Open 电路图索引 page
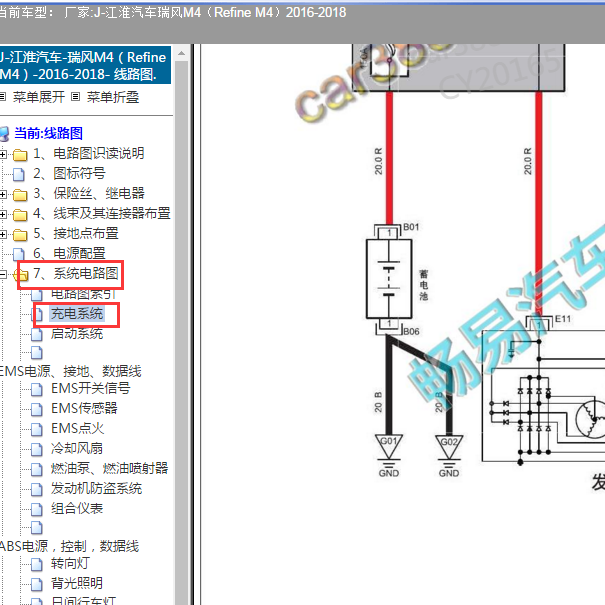 [83, 294]
